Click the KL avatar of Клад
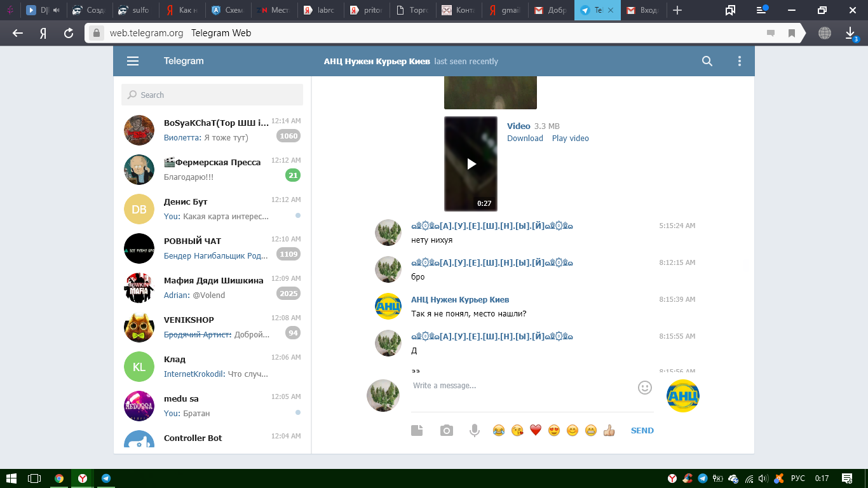The width and height of the screenshot is (868, 488). tap(139, 367)
